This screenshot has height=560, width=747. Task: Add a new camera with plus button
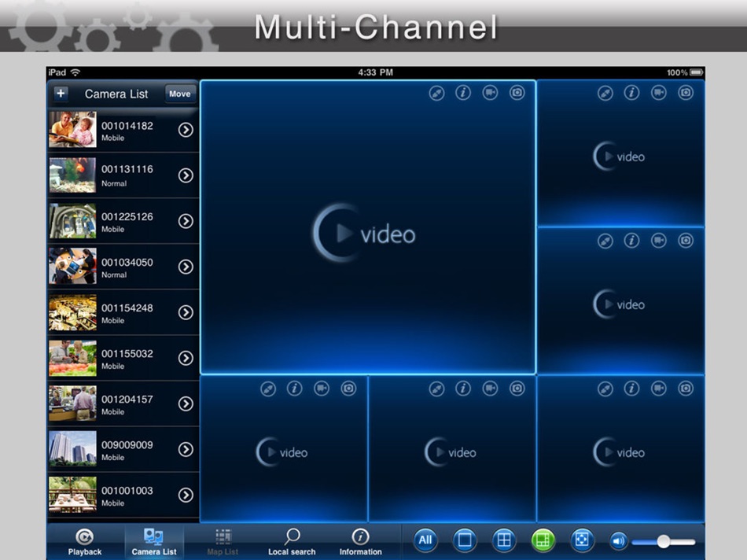pos(61,94)
